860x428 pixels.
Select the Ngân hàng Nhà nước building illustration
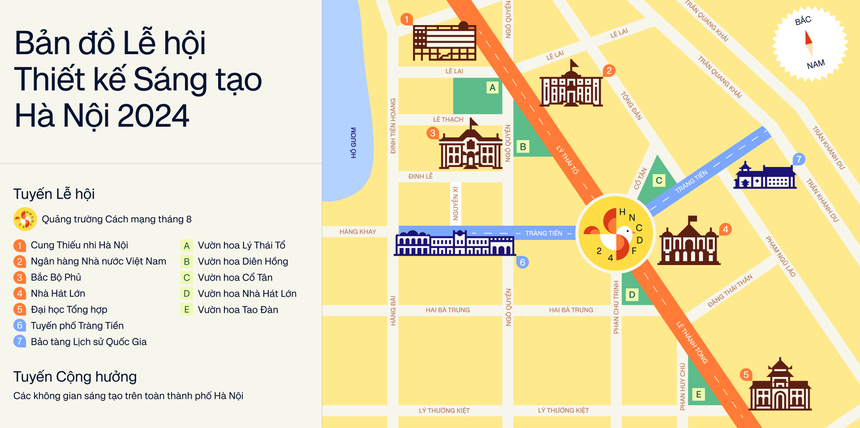pos(573,84)
